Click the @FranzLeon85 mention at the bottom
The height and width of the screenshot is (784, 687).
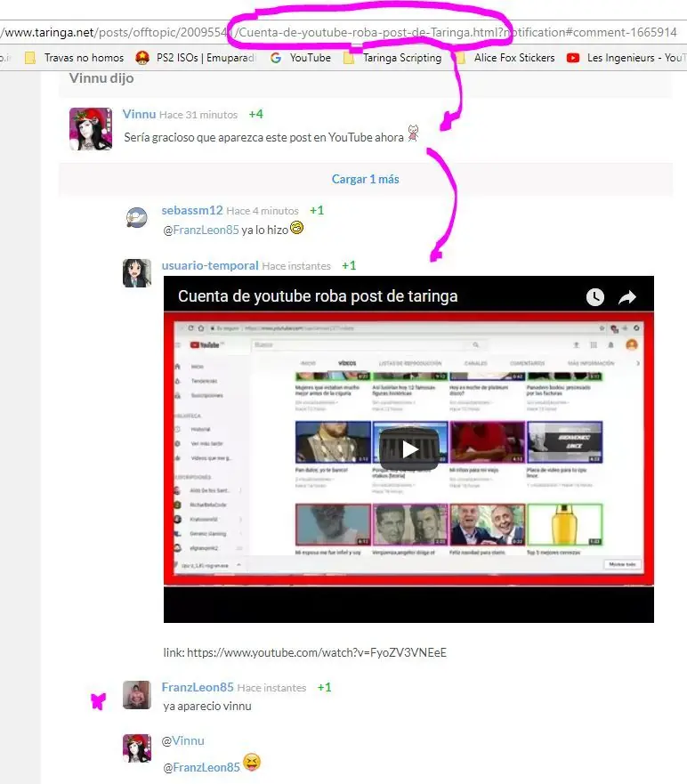[202, 767]
